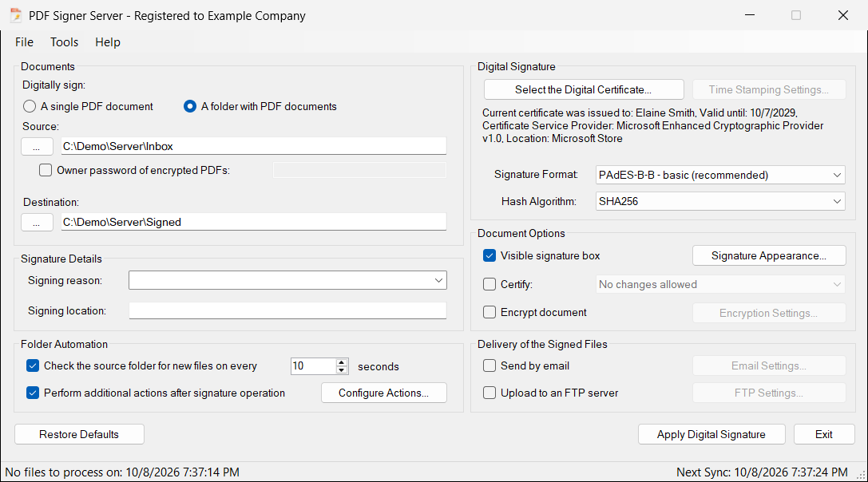Image resolution: width=868 pixels, height=482 pixels.
Task: Expand the Signing reason dropdown
Action: pos(438,281)
